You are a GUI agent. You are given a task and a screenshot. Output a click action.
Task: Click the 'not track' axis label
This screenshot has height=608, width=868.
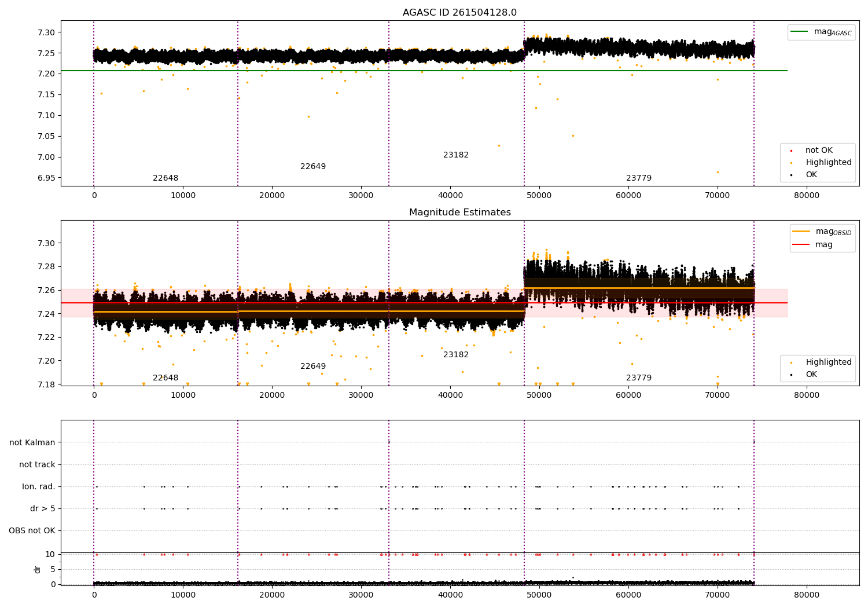pos(37,465)
